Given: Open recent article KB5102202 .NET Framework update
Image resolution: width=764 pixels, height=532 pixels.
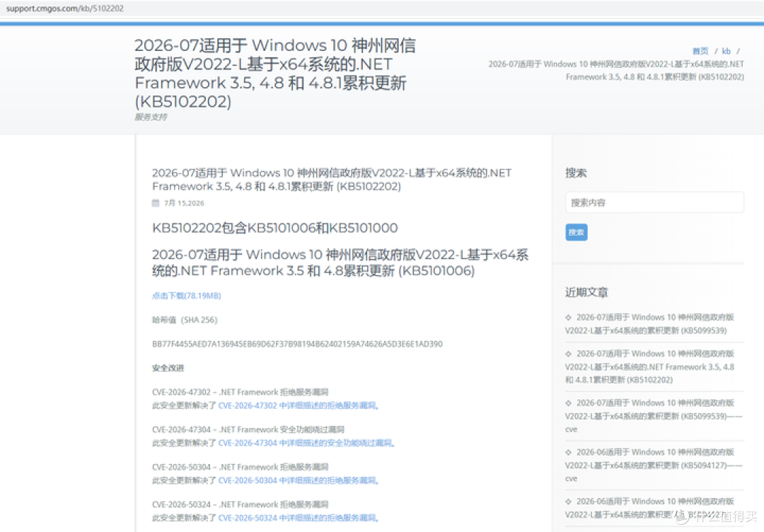Looking at the screenshot, I should [650, 367].
